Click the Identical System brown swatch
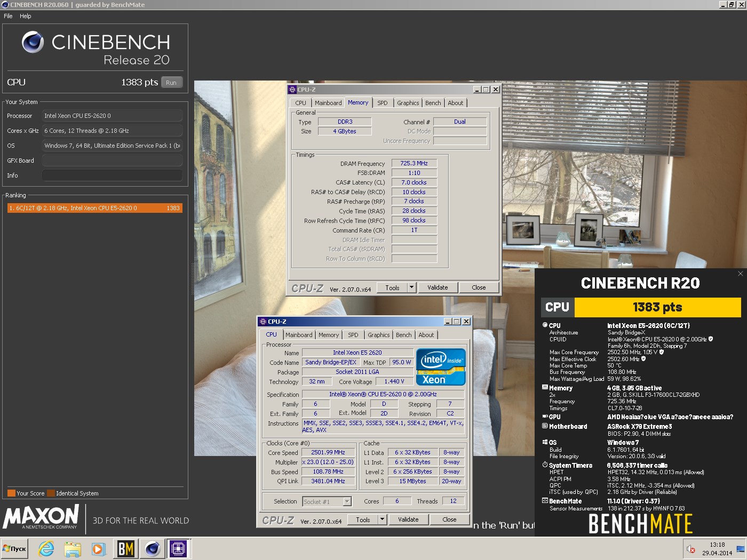Viewport: 747px width, 560px height. (51, 493)
